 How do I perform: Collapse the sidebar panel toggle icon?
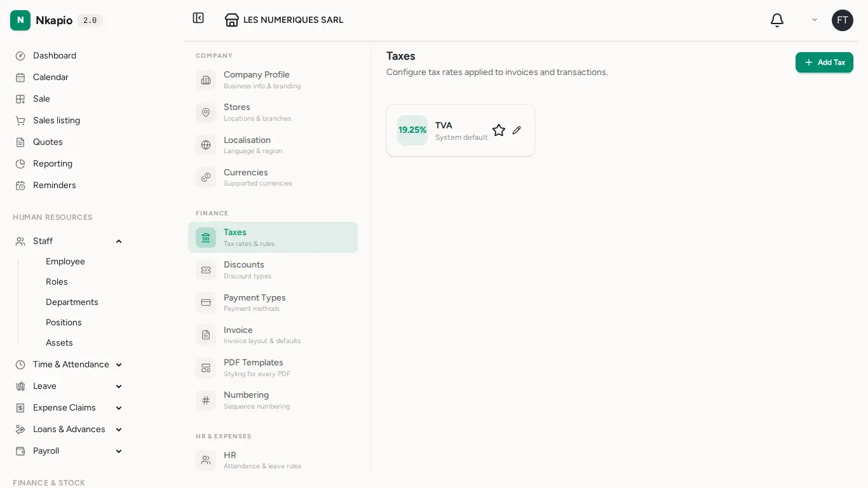[x=198, y=18]
